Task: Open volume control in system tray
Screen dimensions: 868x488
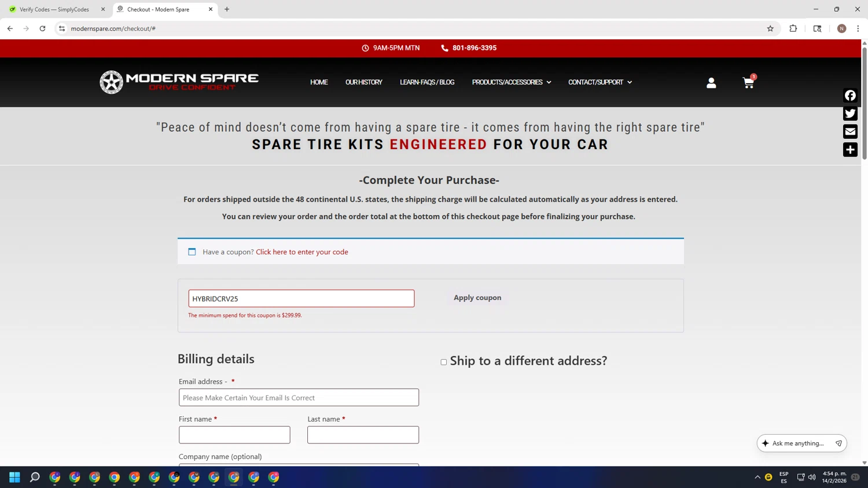Action: pos(812,477)
